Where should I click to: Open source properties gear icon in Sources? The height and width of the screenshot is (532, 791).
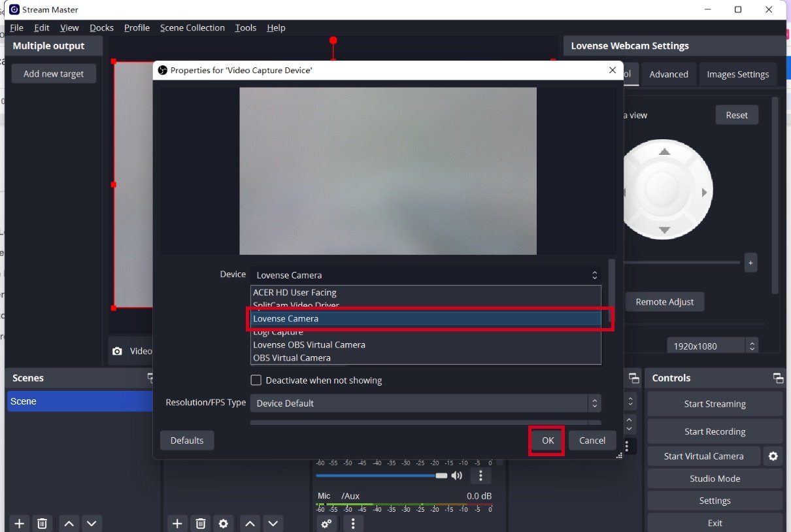coord(224,524)
